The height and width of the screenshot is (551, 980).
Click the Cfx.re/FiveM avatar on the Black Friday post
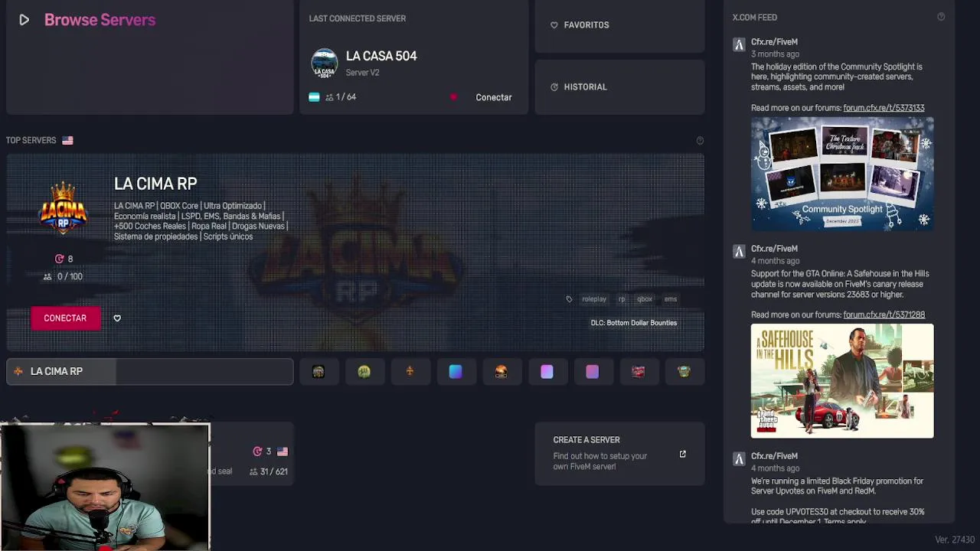coord(739,458)
